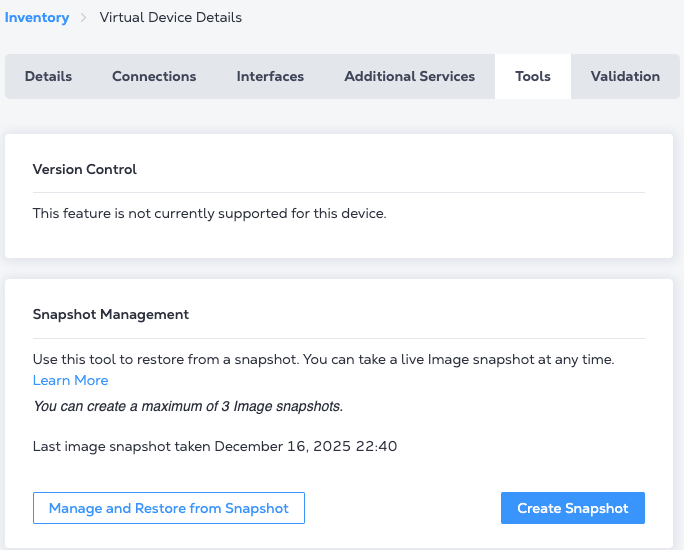
Task: Open the Additional Services tab
Action: 409,76
